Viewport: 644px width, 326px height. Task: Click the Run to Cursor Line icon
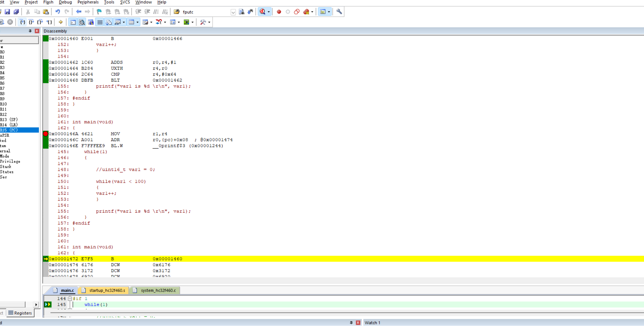point(49,22)
